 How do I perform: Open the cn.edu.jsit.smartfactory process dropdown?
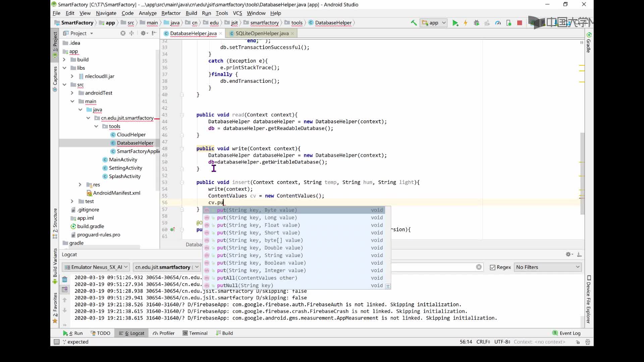point(166,267)
